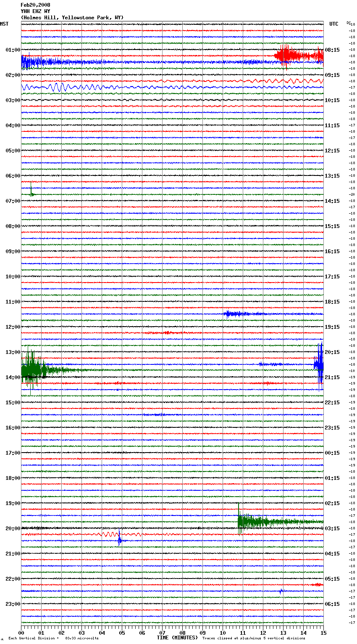The width and height of the screenshot is (357, 644).
Task: Select the 01:00 MST time label
Action: (x=13, y=50)
